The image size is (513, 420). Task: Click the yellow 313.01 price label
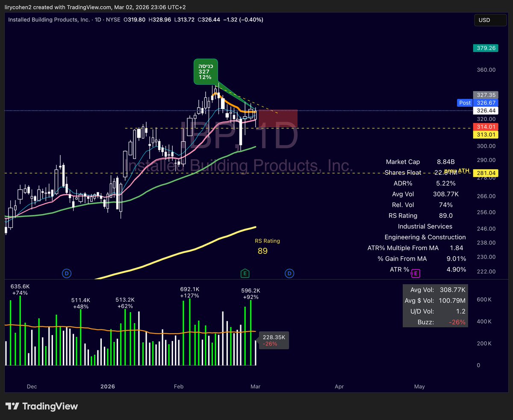pyautogui.click(x=486, y=135)
